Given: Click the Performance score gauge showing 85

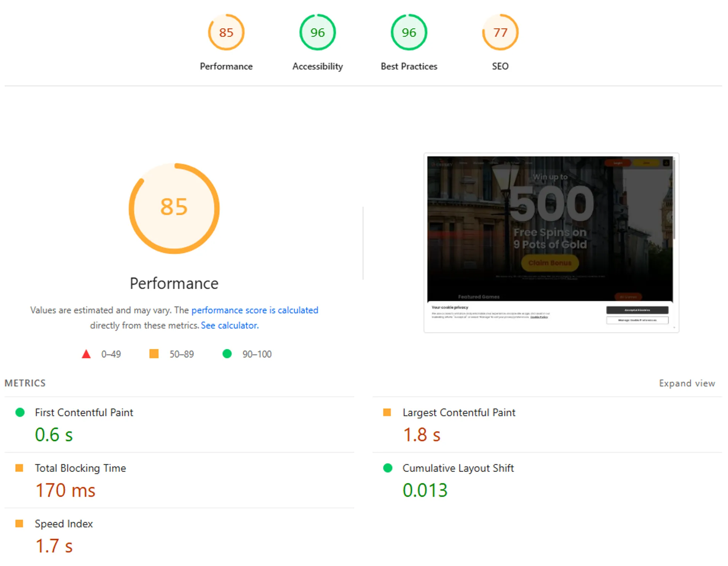Looking at the screenshot, I should click(x=226, y=32).
